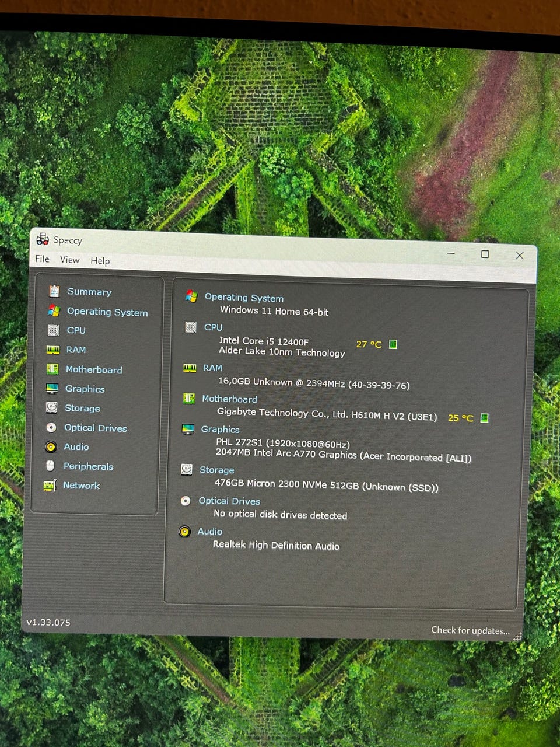
Task: Click the text Intel Core i5 12400F
Action: pos(264,341)
